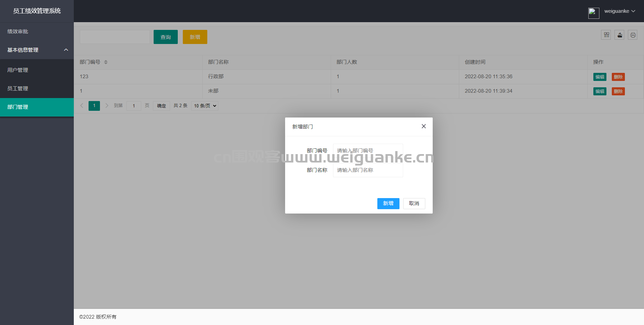Click the 查询 search button
Image resolution: width=644 pixels, height=325 pixels.
pos(166,37)
